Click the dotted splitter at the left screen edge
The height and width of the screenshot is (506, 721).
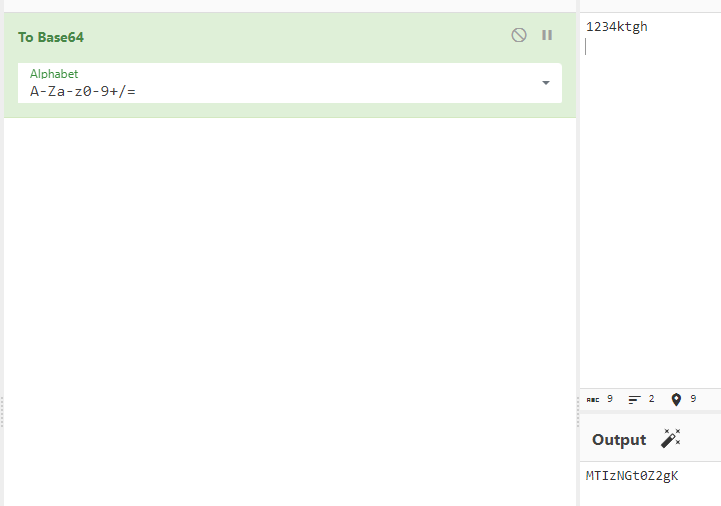[x=2, y=412]
